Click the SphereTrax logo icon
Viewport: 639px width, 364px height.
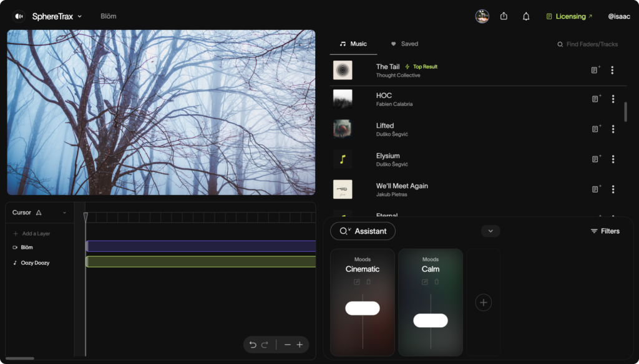point(19,16)
